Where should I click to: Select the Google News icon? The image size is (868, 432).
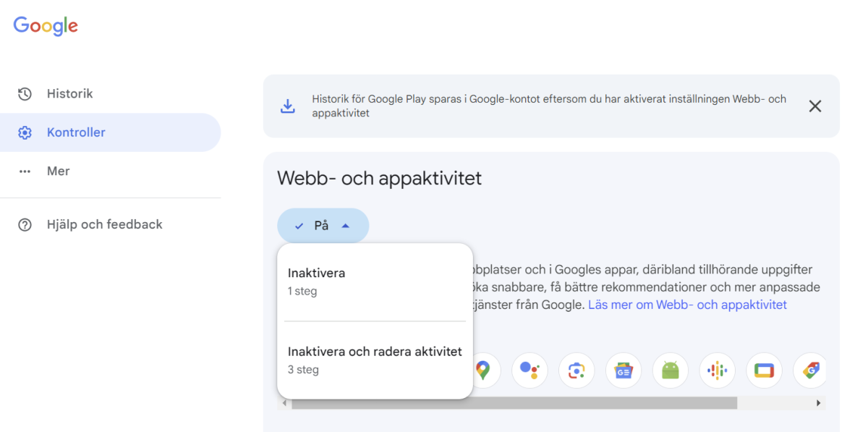tap(623, 370)
